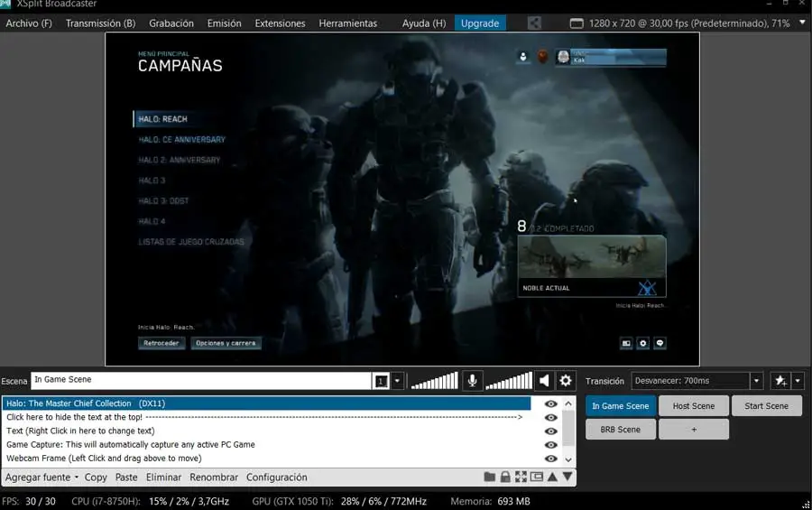This screenshot has width=812, height=510.
Task: Move source up with up arrow
Action: [x=552, y=478]
